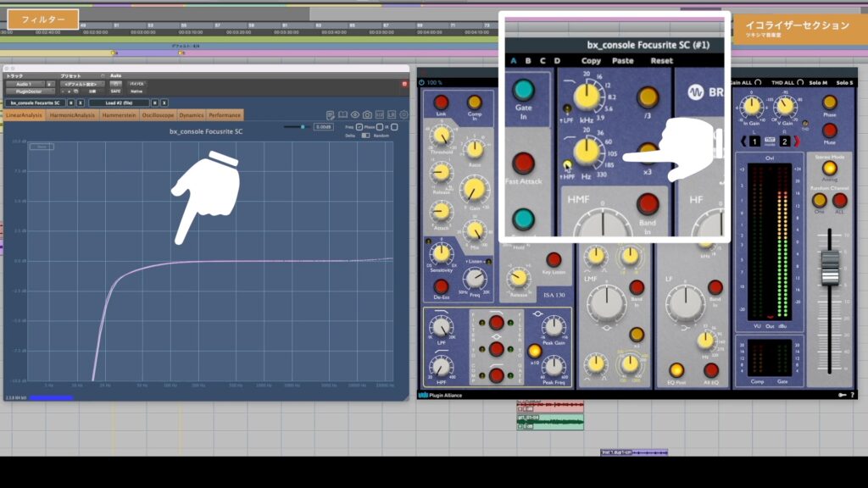Screen dimensions: 868x488
Task: Take a snapshot with the camera icon
Action: coord(367,115)
